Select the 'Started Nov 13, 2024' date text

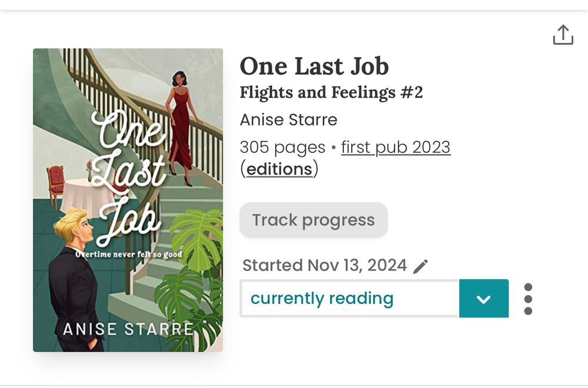pyautogui.click(x=325, y=266)
